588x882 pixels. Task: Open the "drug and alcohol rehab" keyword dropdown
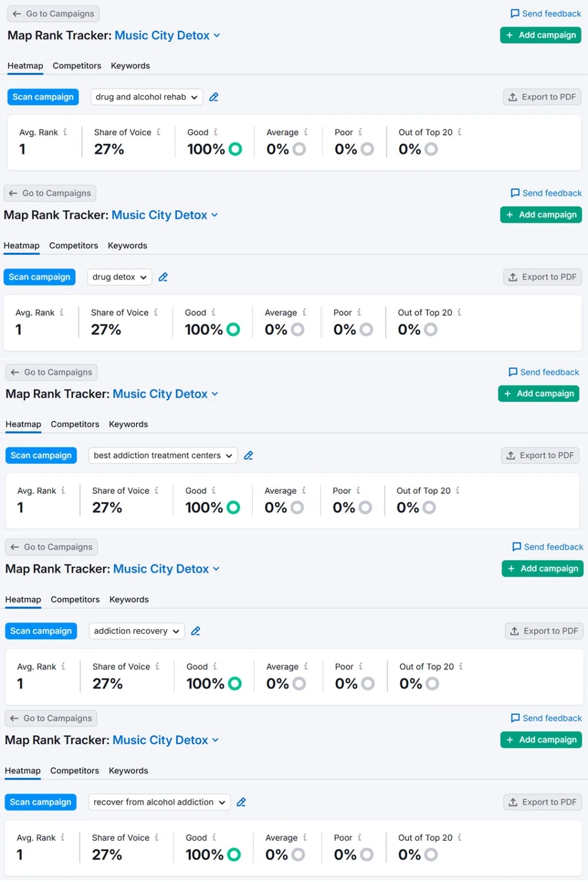(146, 97)
